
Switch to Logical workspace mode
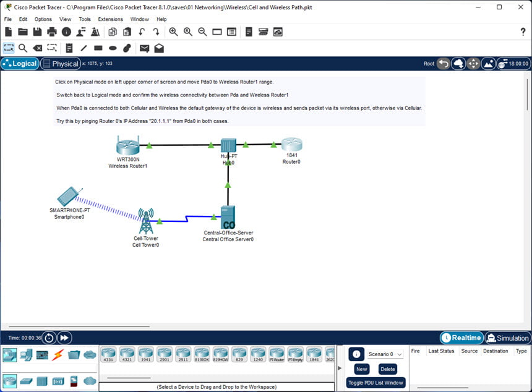[20, 64]
